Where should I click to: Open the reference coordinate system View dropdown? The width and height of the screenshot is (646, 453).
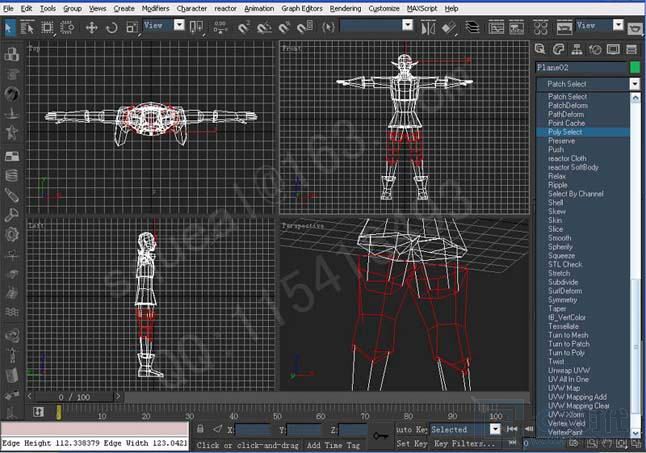pos(179,26)
